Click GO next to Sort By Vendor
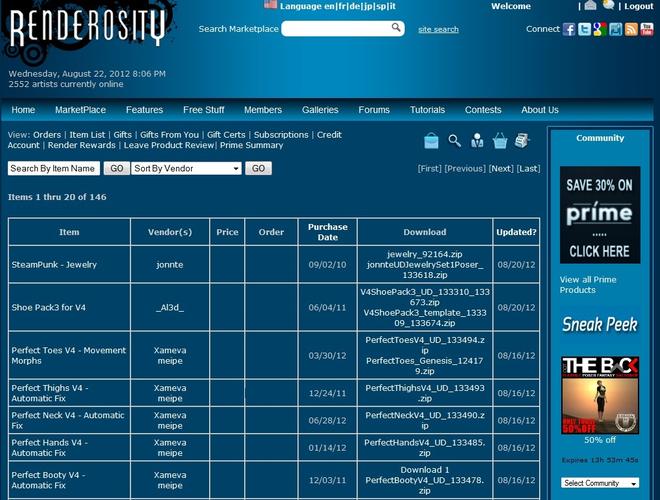660x500 pixels. [258, 168]
